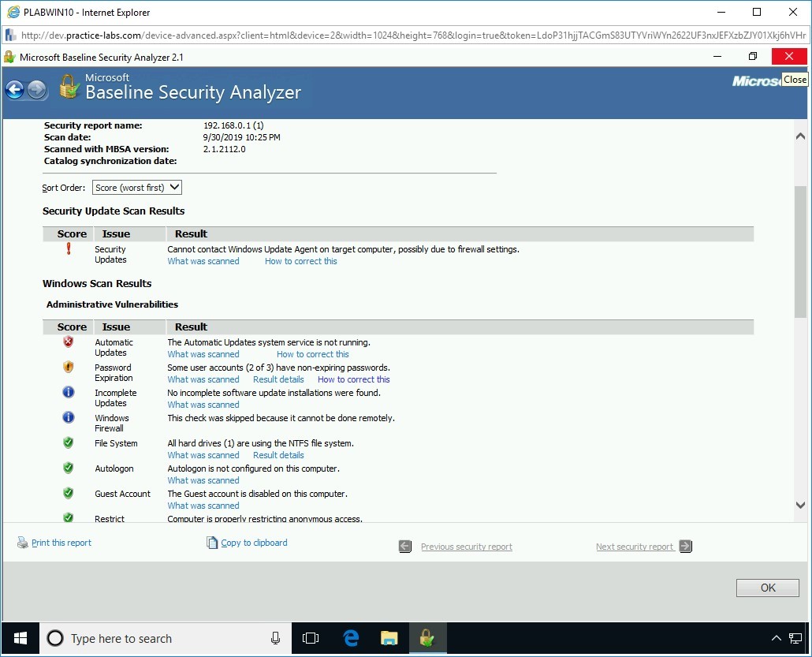Viewport: 812px width, 657px height.
Task: Click the MBSA forward arrow button
Action: coord(36,90)
